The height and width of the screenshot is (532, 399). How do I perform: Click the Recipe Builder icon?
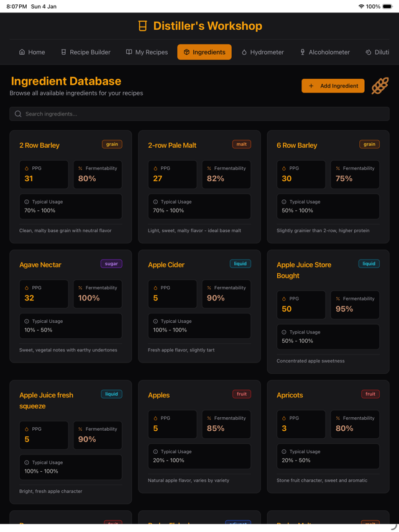[62, 52]
